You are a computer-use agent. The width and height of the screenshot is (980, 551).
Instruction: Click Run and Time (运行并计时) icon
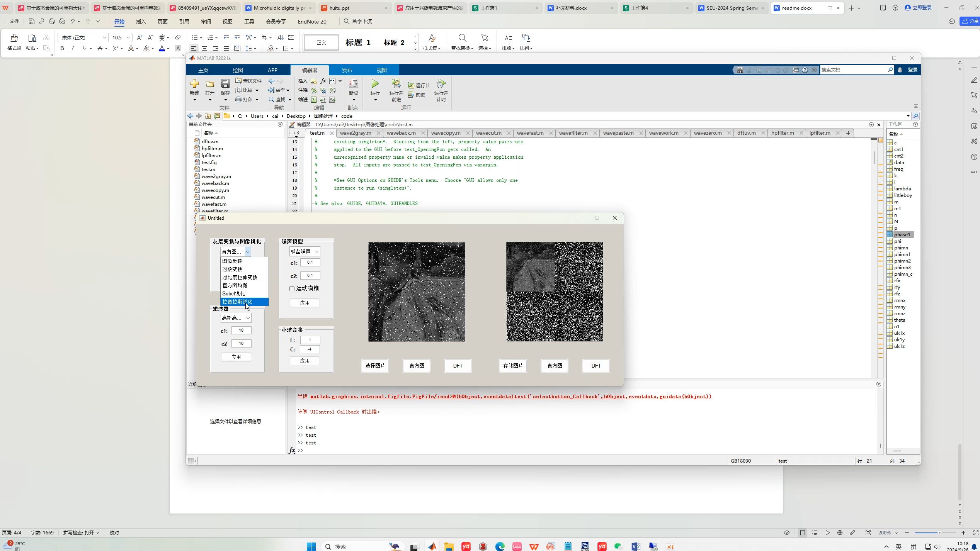click(441, 84)
